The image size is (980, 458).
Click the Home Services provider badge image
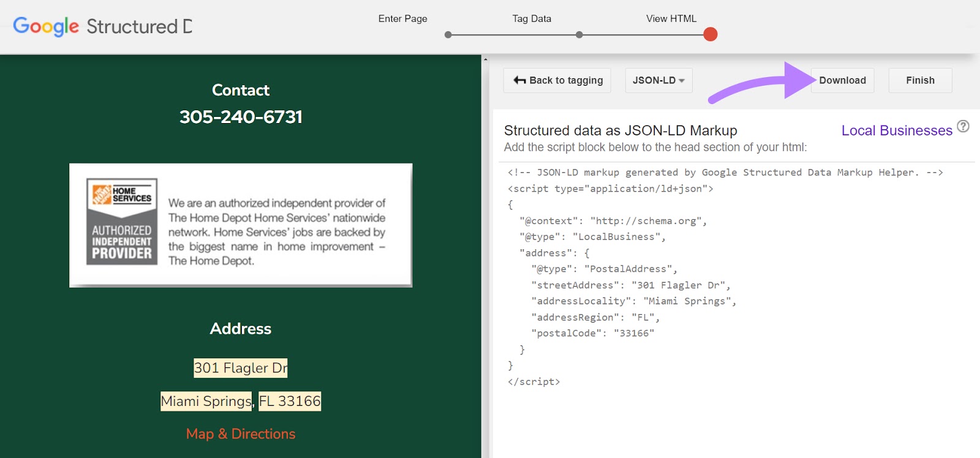click(122, 222)
